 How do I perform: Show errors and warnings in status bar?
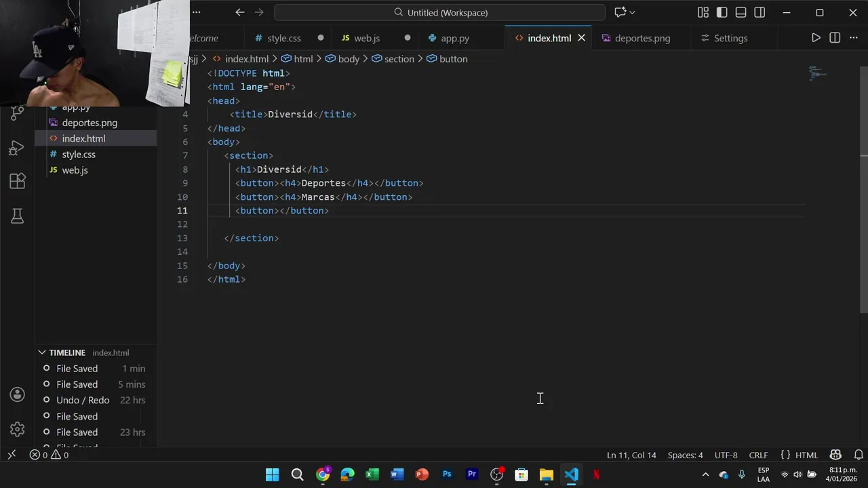pos(49,455)
